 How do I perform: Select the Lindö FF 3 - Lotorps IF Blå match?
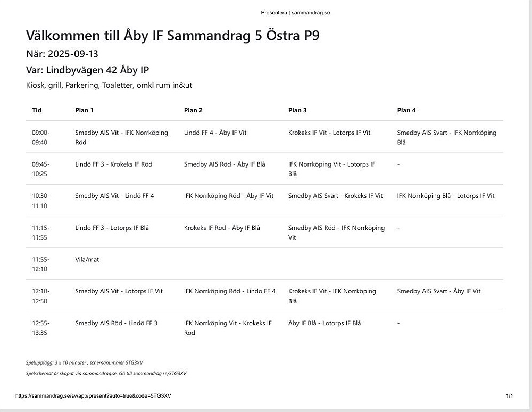pos(112,228)
